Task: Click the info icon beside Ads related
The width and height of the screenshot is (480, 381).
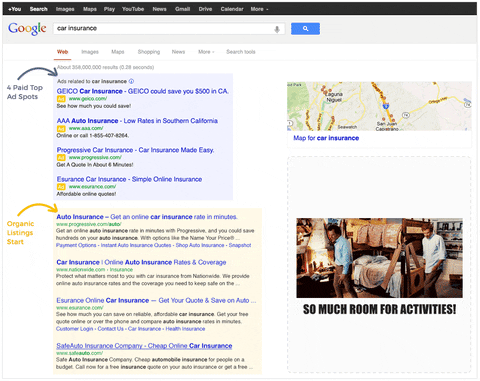Action: click(x=131, y=81)
